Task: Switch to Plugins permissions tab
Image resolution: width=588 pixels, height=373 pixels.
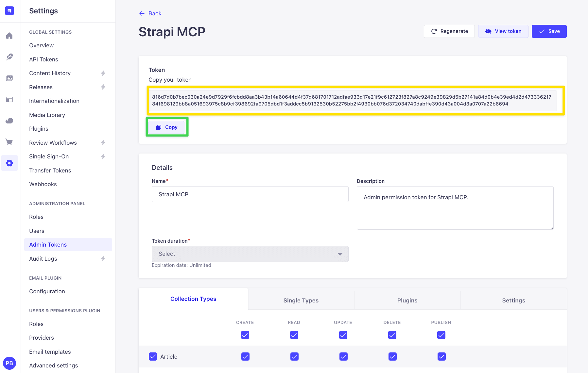Action: click(407, 300)
